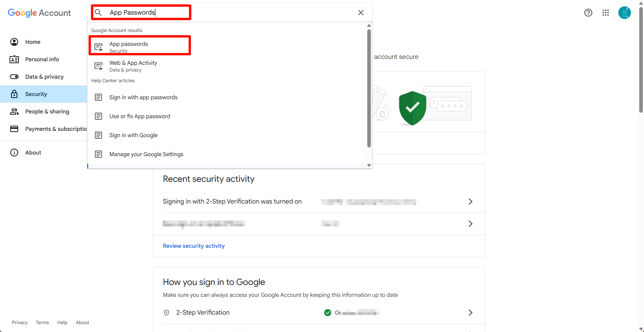This screenshot has width=644, height=332.
Task: Open Home in the sidebar
Action: pos(33,42)
